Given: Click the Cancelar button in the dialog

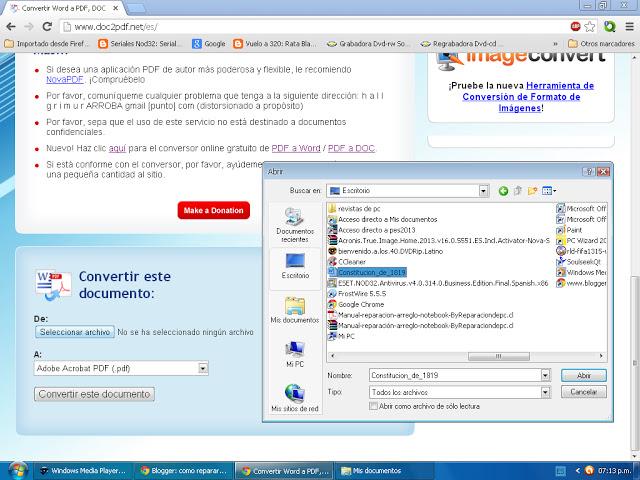Looking at the screenshot, I should click(x=584, y=392).
